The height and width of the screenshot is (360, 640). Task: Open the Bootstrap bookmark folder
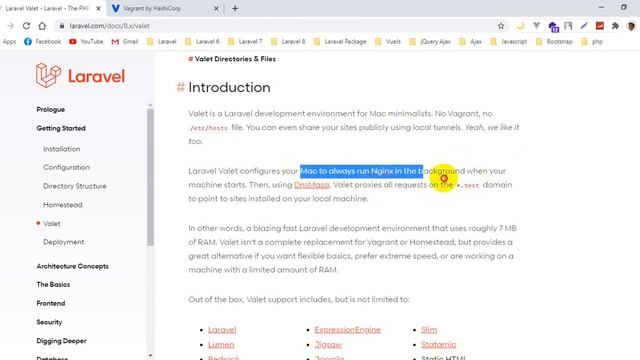click(x=554, y=42)
